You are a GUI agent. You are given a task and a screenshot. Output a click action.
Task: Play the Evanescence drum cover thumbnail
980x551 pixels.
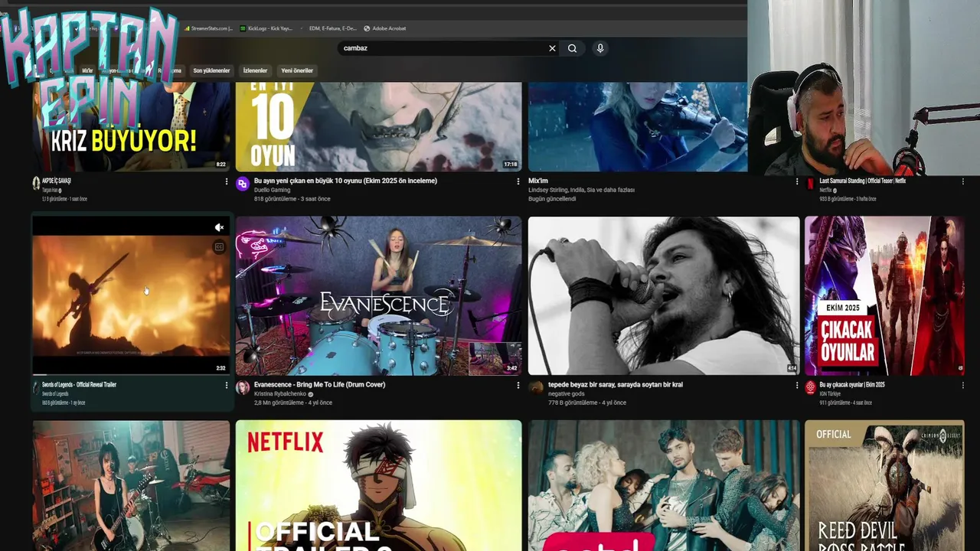coord(378,295)
